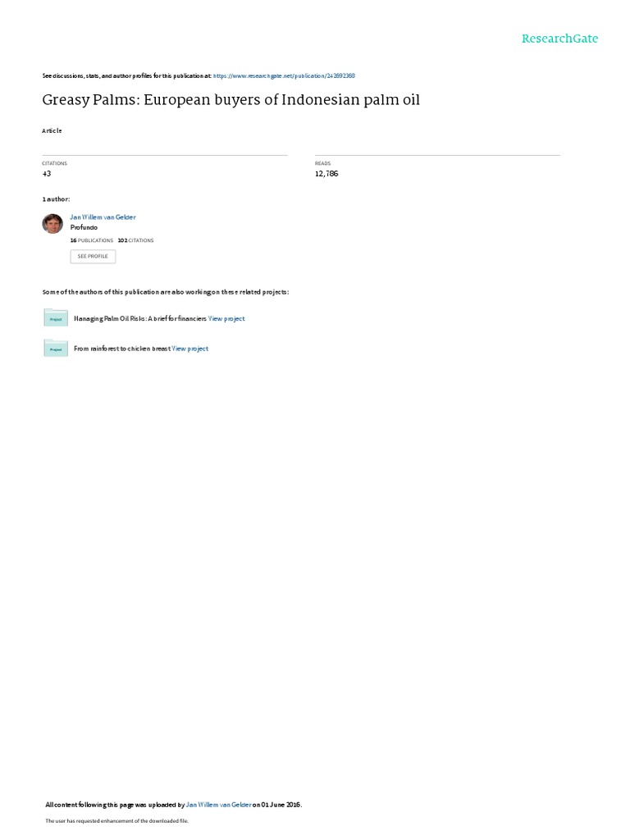Open Jan Willem van Gelder author name link
This screenshot has width=630, height=840.
click(103, 217)
